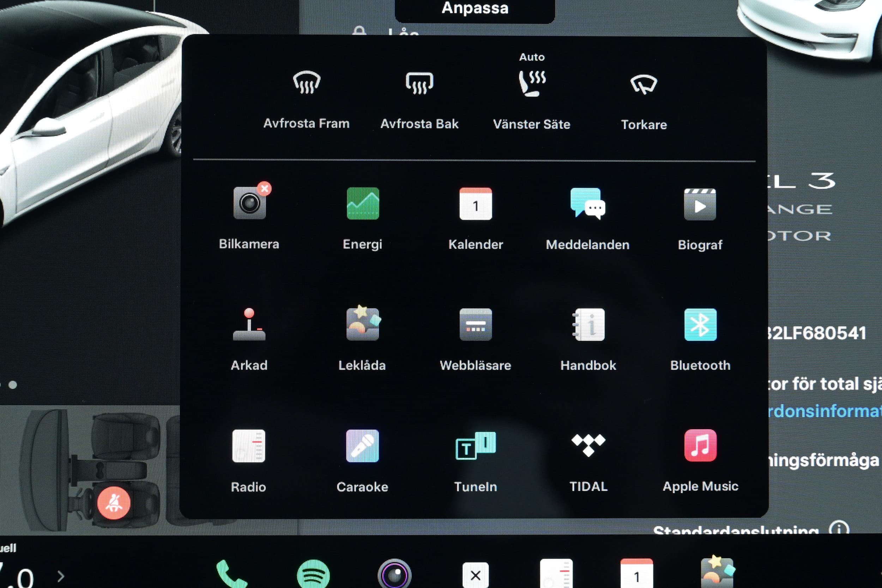Open the Webbläsare browser
Screen dimensions: 882x588
point(476,325)
